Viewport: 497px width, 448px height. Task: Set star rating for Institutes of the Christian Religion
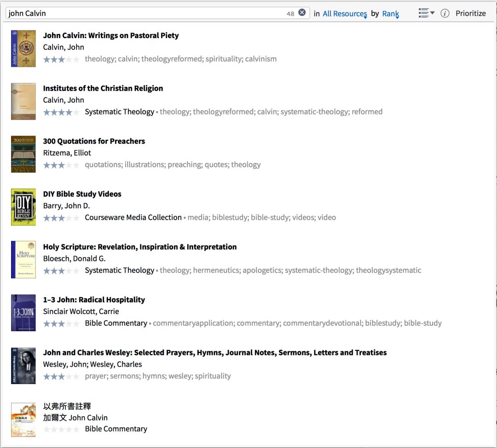(x=61, y=112)
